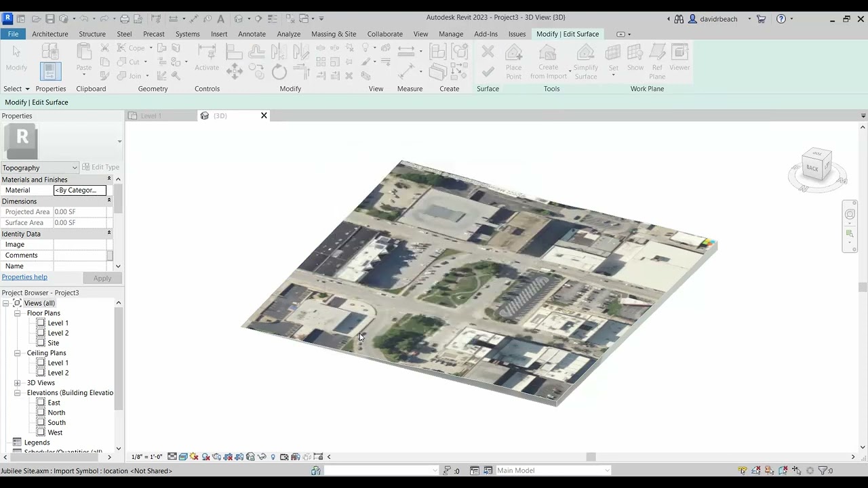Collapse the Dimensions properties section
868x488 pixels.
[x=109, y=201]
